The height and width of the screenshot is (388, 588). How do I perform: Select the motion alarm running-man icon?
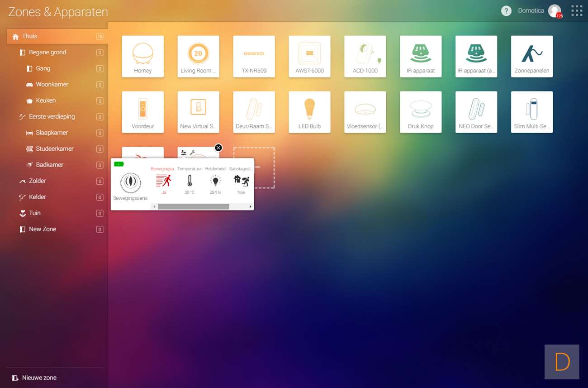164,181
